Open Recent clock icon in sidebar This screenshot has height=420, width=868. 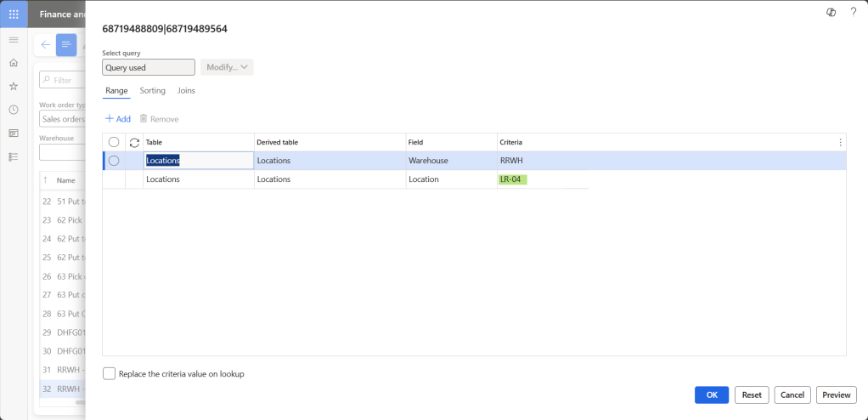pyautogui.click(x=14, y=110)
